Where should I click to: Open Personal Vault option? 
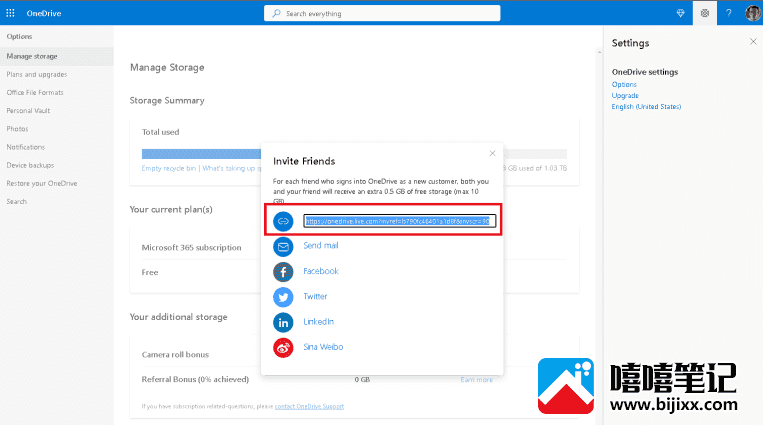point(28,111)
